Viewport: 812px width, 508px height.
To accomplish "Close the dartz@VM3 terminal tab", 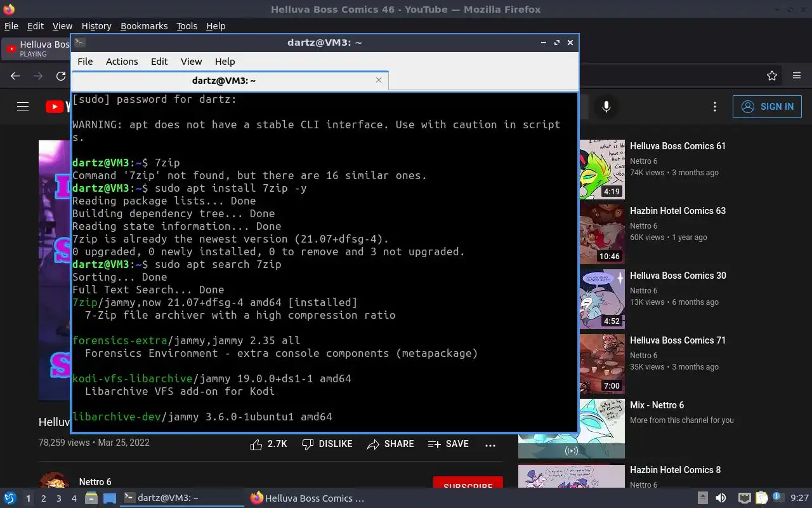I will pos(379,80).
